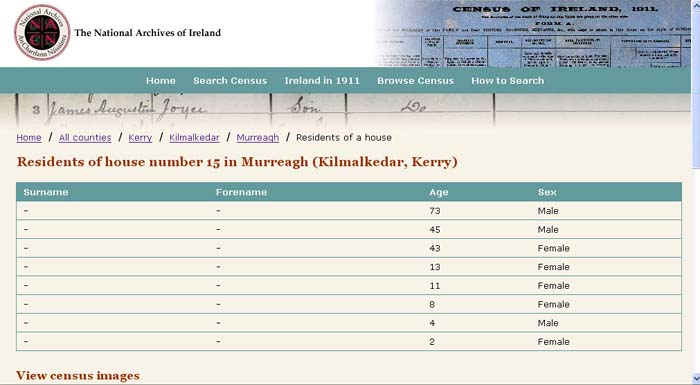Click the 1911 census form banner image
700x385 pixels.
pyautogui.click(x=533, y=33)
